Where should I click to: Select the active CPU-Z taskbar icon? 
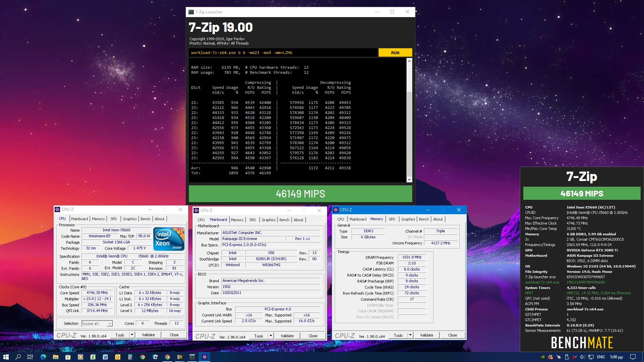205,357
